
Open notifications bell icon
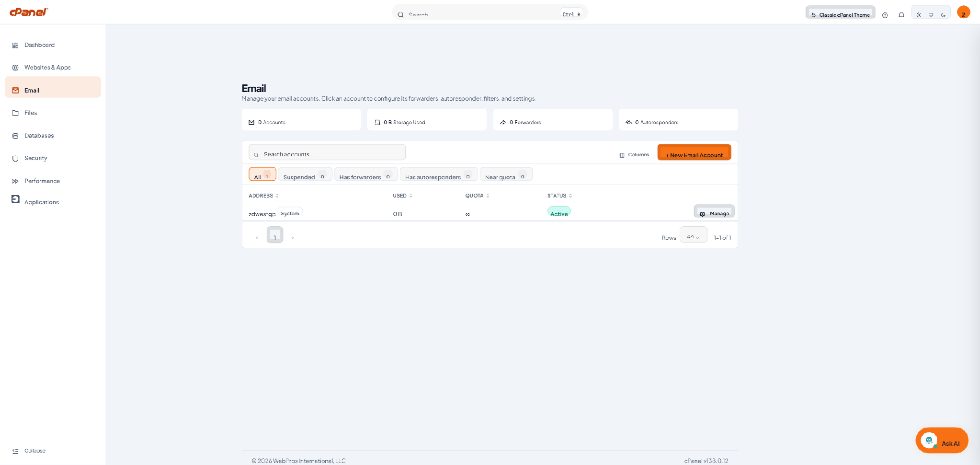[x=901, y=15]
